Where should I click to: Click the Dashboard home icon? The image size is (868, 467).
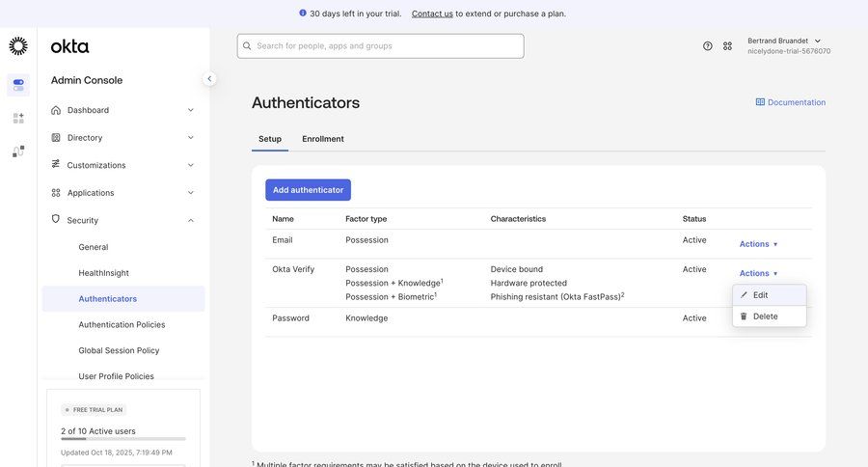click(x=56, y=110)
